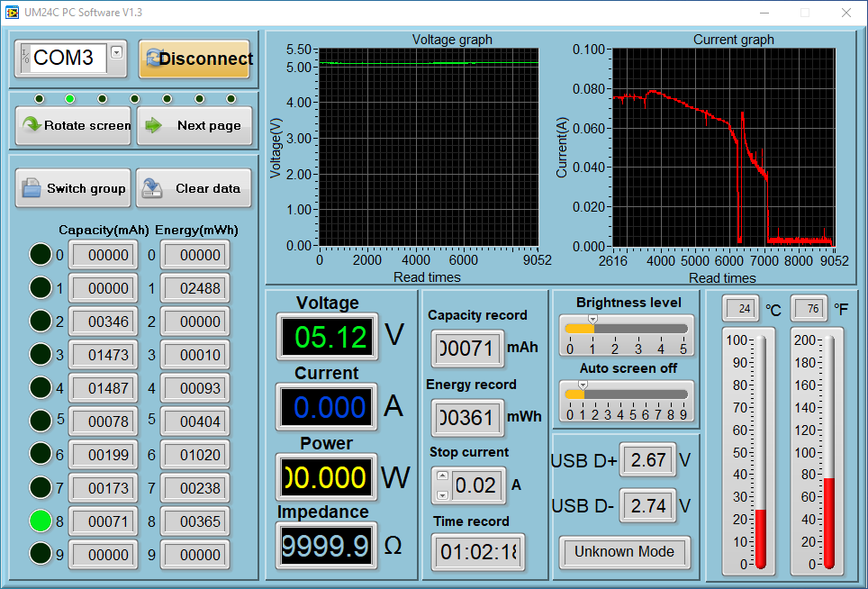Click the Disconnect button
This screenshot has width=868, height=589.
194,59
